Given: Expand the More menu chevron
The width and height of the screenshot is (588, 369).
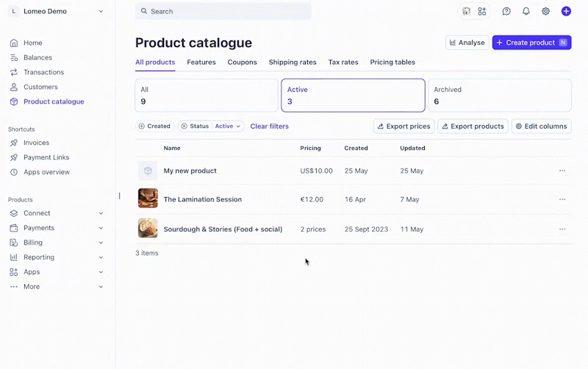Looking at the screenshot, I should coord(101,287).
